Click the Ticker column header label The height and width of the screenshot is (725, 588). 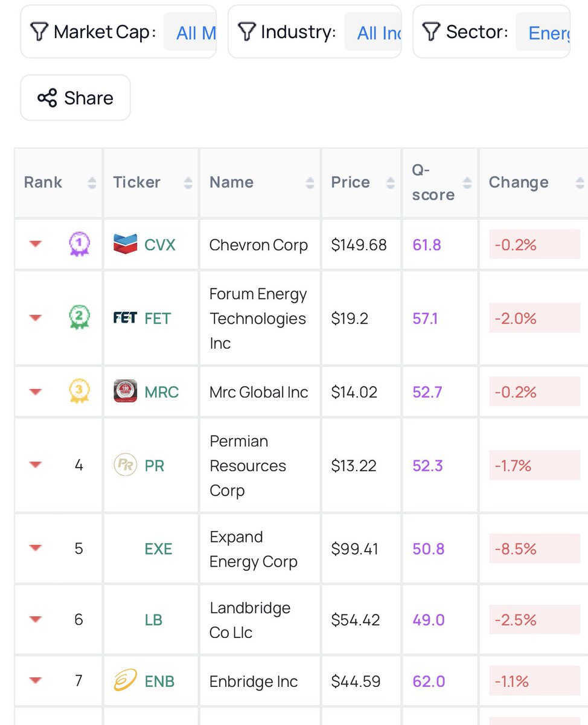tap(136, 182)
